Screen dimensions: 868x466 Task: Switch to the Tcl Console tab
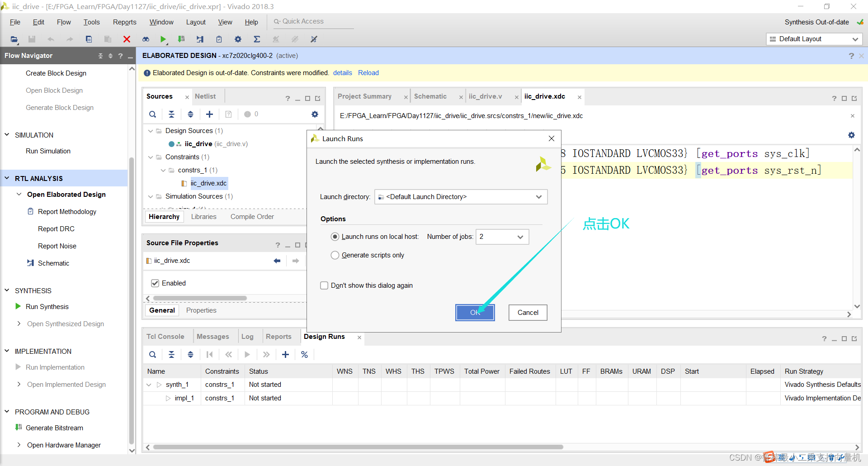165,337
